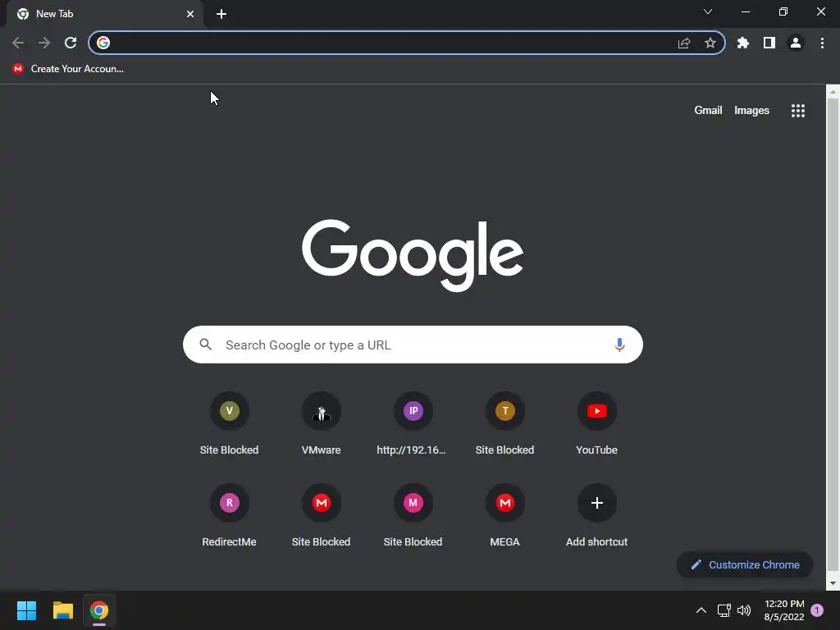Select the New Tab tab
The height and width of the screenshot is (630, 840).
[104, 14]
